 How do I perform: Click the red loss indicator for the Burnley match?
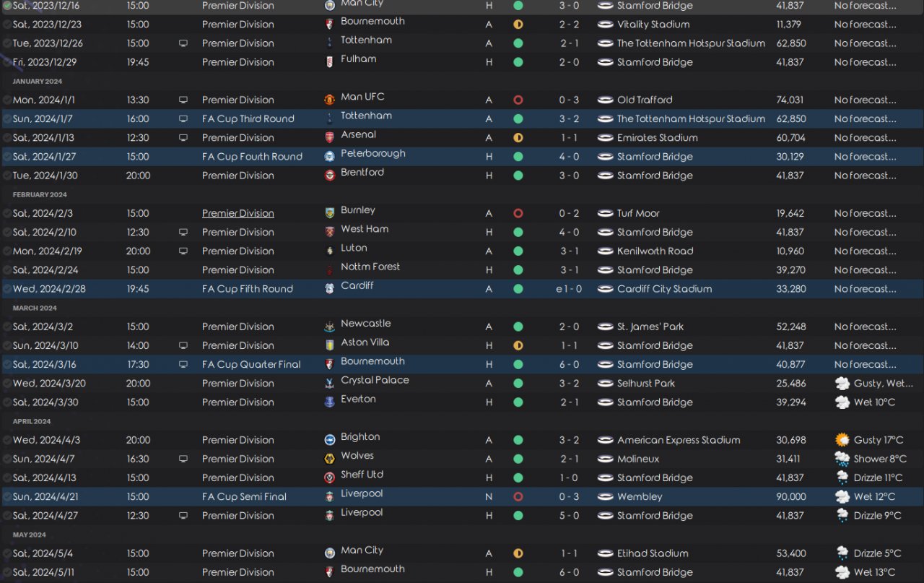click(518, 213)
